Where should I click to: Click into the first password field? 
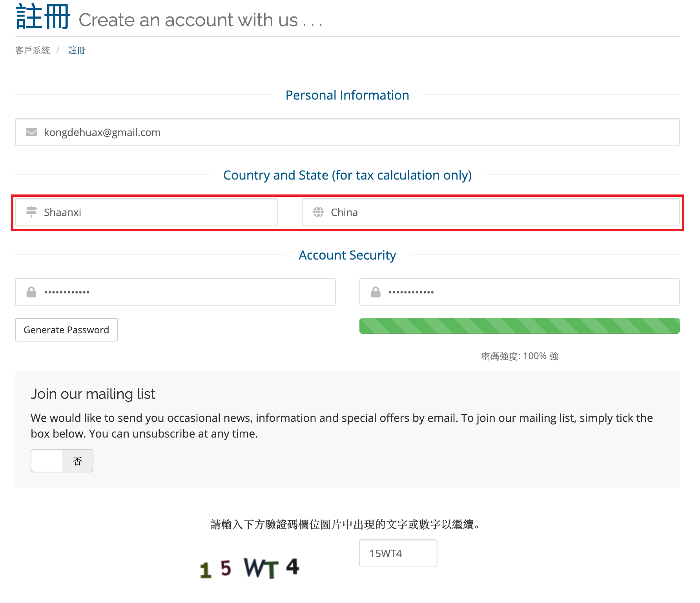[x=196, y=292]
